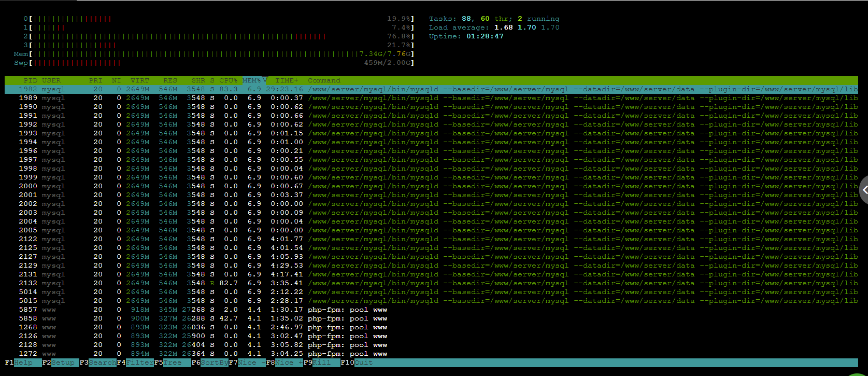Select process row with PID 1989
The width and height of the screenshot is (868, 376).
pos(431,98)
